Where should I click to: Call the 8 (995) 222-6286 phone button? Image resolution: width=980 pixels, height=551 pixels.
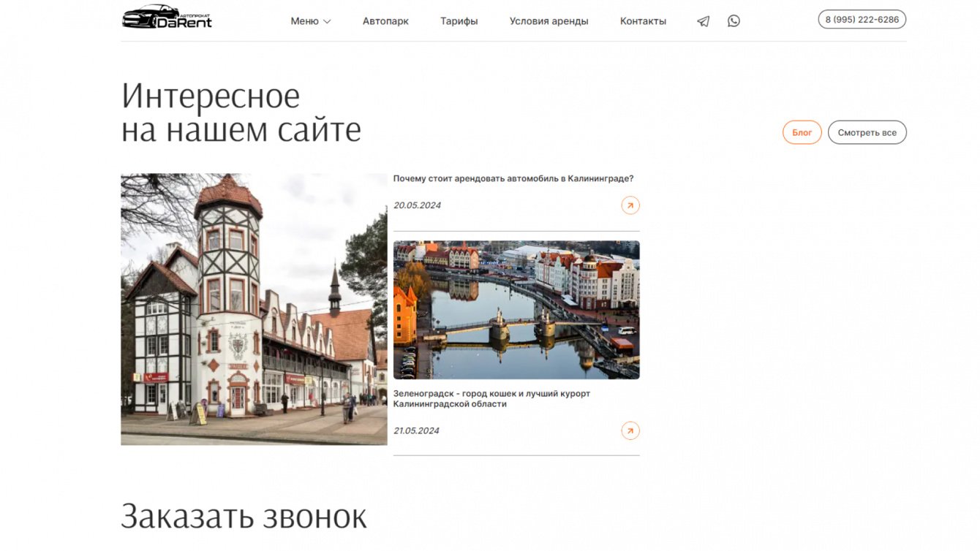tap(862, 20)
